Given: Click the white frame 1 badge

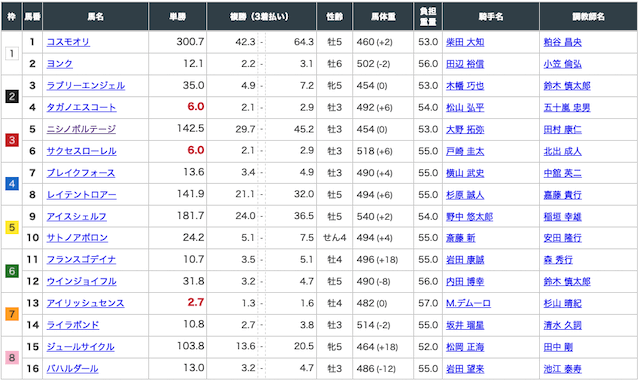Looking at the screenshot, I should click(12, 53).
